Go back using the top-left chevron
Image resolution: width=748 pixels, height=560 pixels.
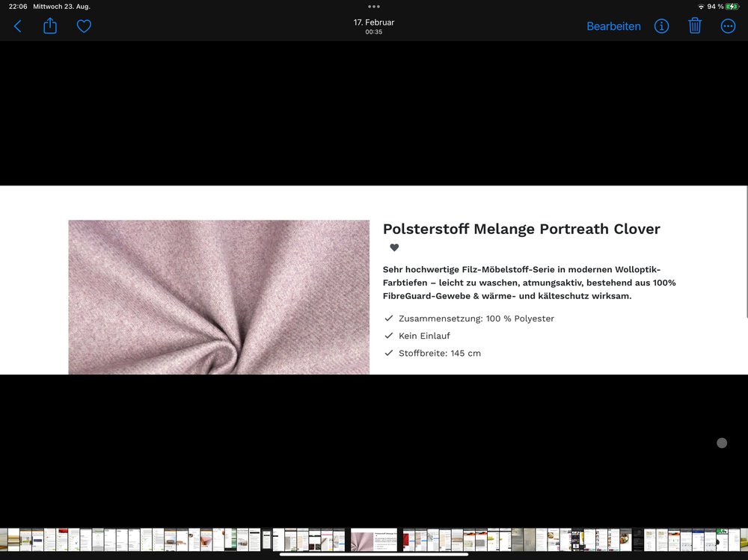pyautogui.click(x=18, y=26)
